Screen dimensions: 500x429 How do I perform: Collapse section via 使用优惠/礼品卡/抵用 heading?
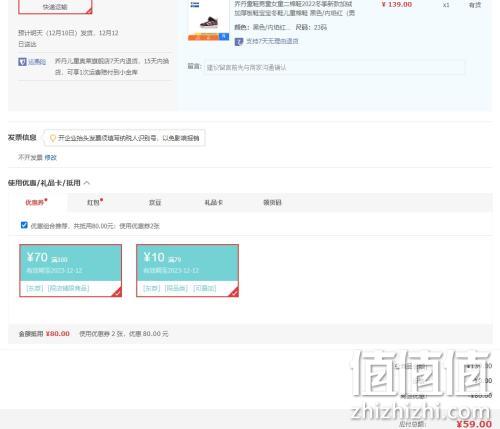[x=44, y=183]
